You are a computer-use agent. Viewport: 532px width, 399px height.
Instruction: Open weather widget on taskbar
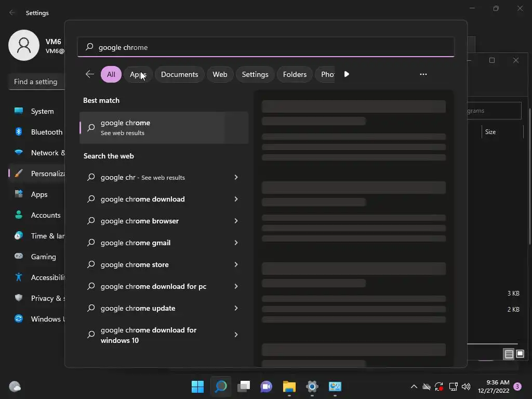15,387
